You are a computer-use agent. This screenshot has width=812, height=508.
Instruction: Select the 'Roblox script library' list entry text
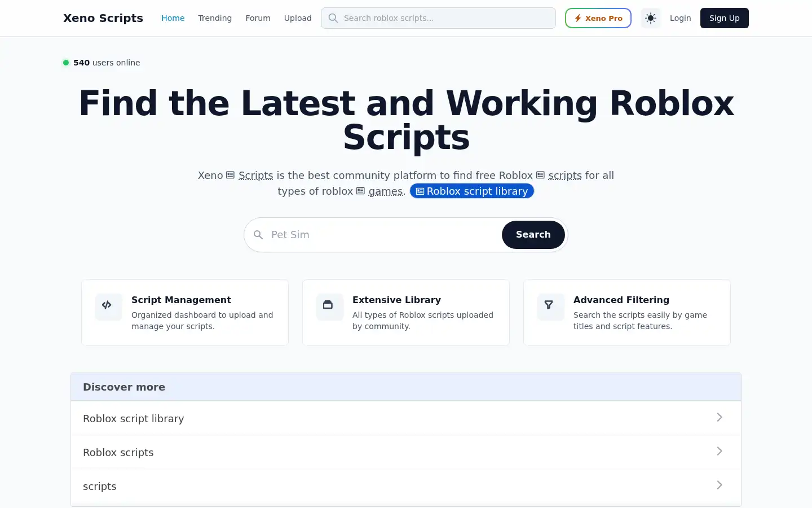point(134,419)
